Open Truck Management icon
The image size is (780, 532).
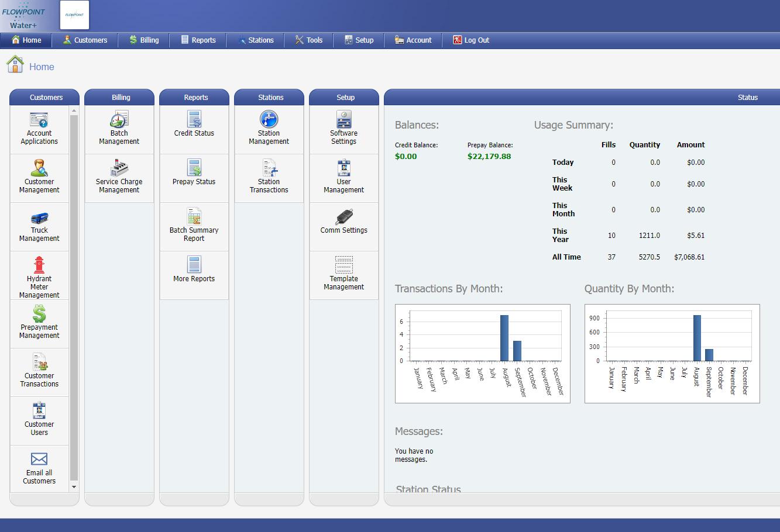point(39,218)
